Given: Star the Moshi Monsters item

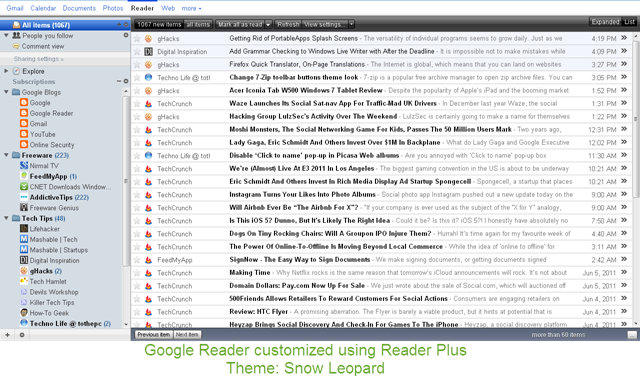Looking at the screenshot, I should [137, 130].
